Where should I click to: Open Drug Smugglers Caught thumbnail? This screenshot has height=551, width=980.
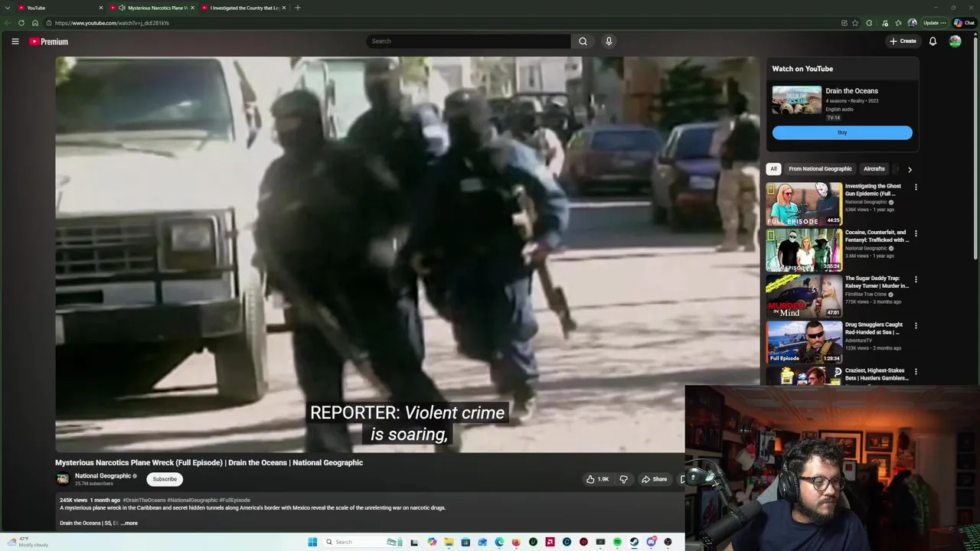pos(804,342)
